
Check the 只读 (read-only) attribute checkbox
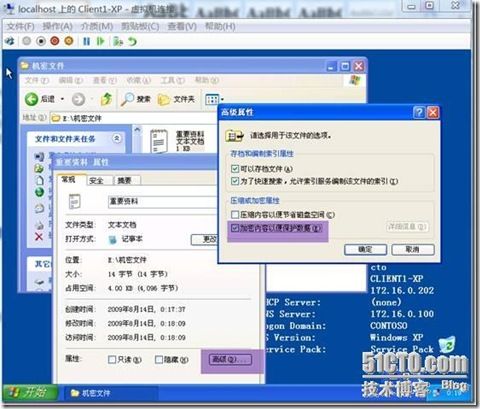pos(112,359)
